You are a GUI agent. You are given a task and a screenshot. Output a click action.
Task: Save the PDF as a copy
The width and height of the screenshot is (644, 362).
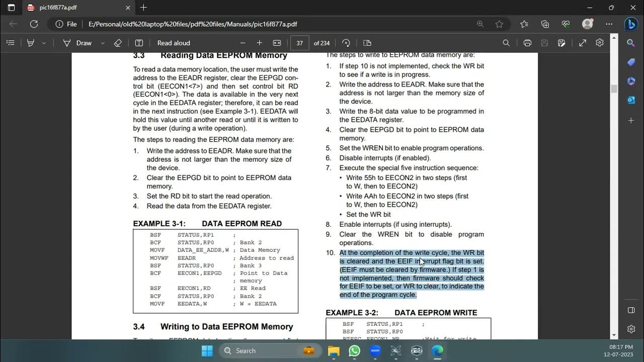(561, 43)
